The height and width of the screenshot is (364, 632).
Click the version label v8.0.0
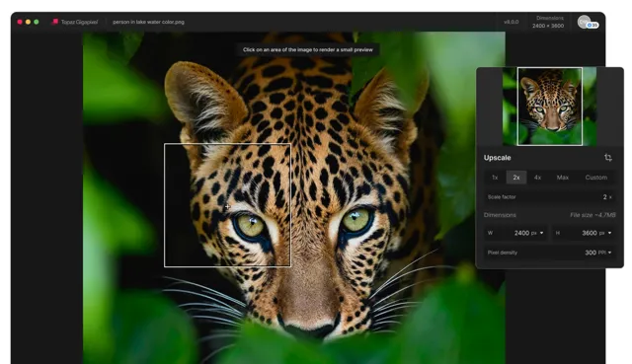pyautogui.click(x=512, y=22)
